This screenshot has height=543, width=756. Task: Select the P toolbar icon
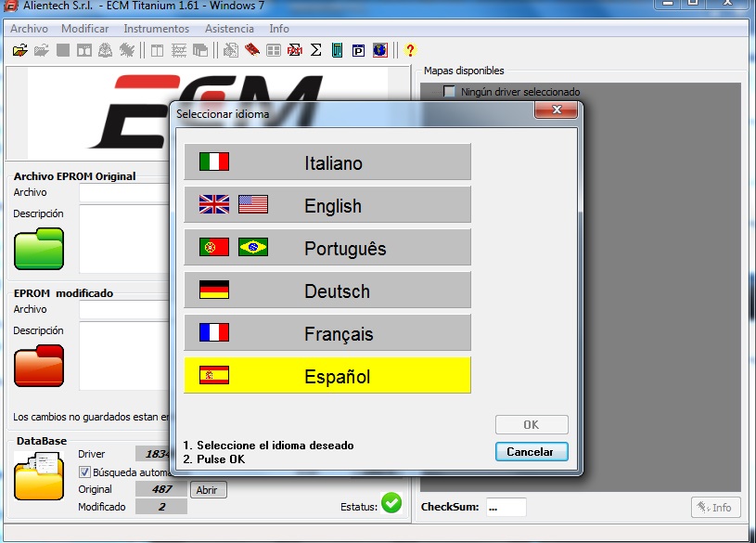pyautogui.click(x=357, y=50)
